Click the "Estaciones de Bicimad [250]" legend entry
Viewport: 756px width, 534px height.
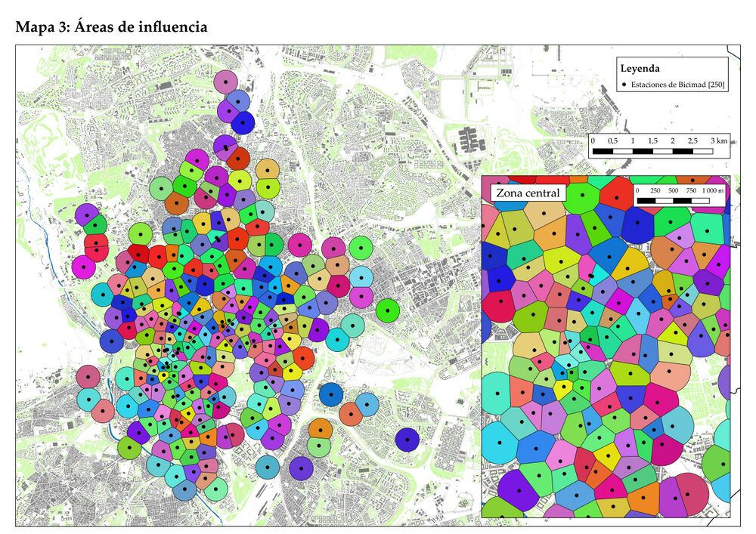point(678,85)
